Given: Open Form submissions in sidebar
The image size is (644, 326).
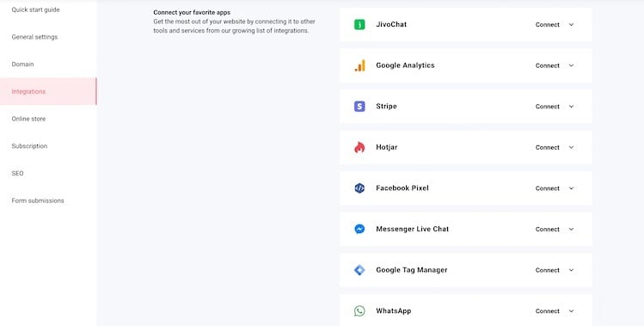Looking at the screenshot, I should [38, 200].
